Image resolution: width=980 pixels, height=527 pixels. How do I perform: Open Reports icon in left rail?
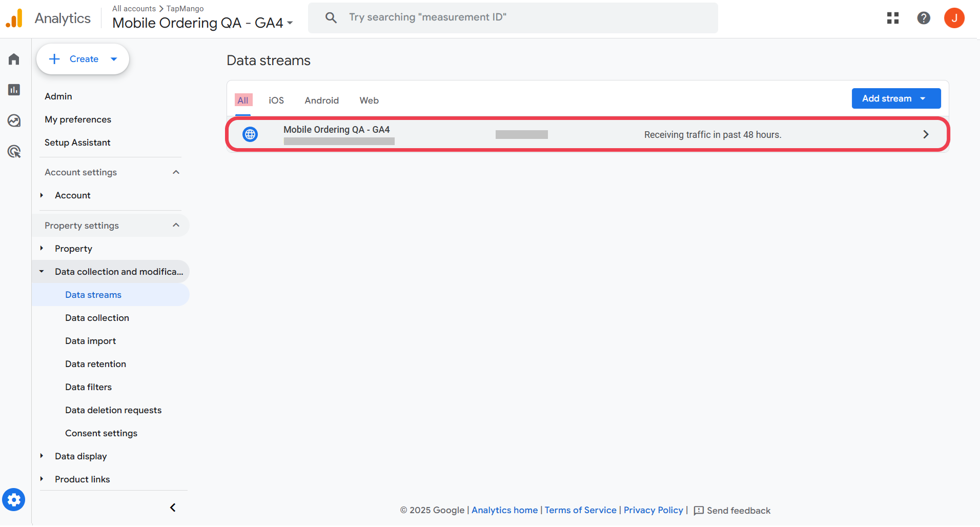14,90
